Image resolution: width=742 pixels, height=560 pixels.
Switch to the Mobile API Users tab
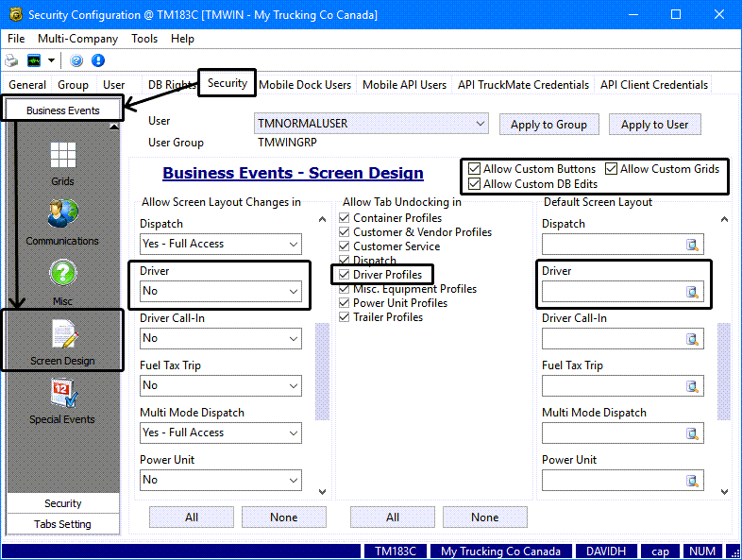[x=404, y=85]
